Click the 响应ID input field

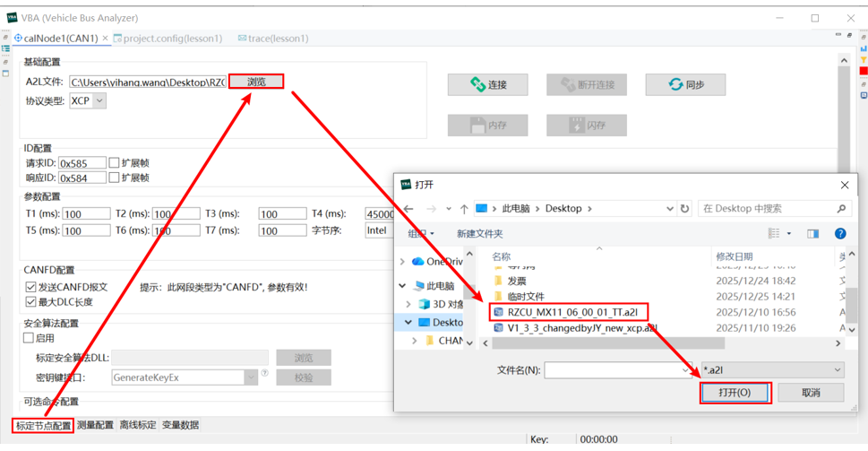82,178
